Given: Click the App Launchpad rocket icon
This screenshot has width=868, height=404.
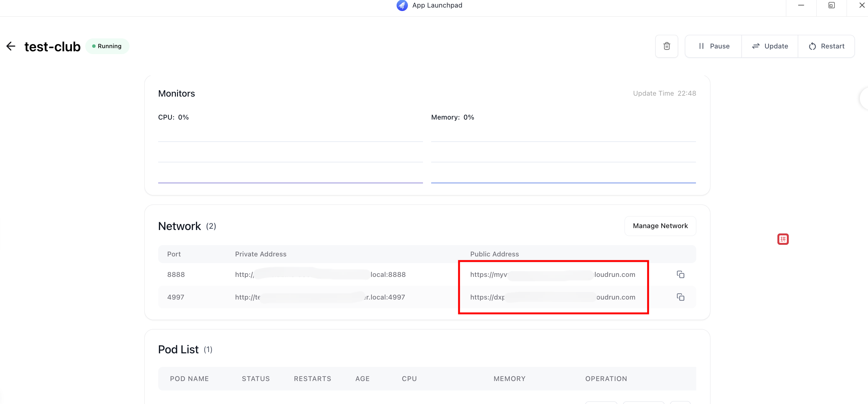Looking at the screenshot, I should 402,5.
